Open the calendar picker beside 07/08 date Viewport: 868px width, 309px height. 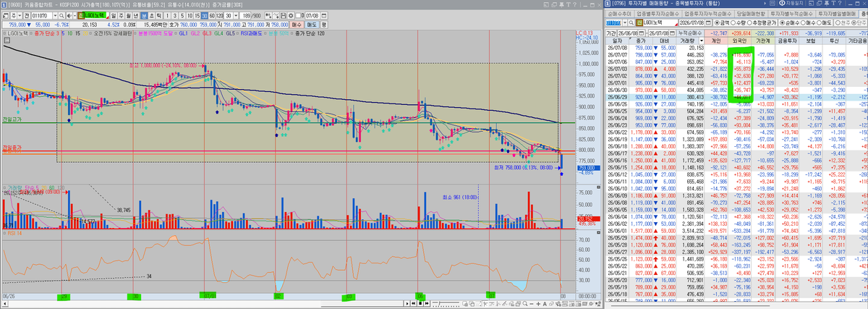pos(325,15)
